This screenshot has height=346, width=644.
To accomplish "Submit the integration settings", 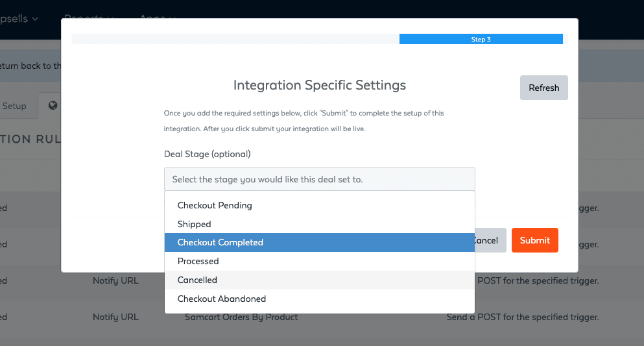I will [x=534, y=240].
